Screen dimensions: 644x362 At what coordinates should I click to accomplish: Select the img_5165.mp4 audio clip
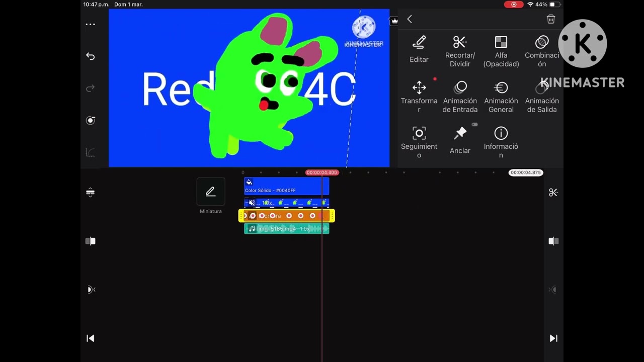286,229
